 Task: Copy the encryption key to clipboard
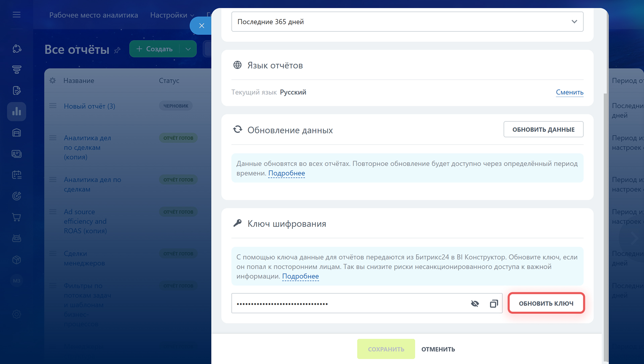coord(494,304)
